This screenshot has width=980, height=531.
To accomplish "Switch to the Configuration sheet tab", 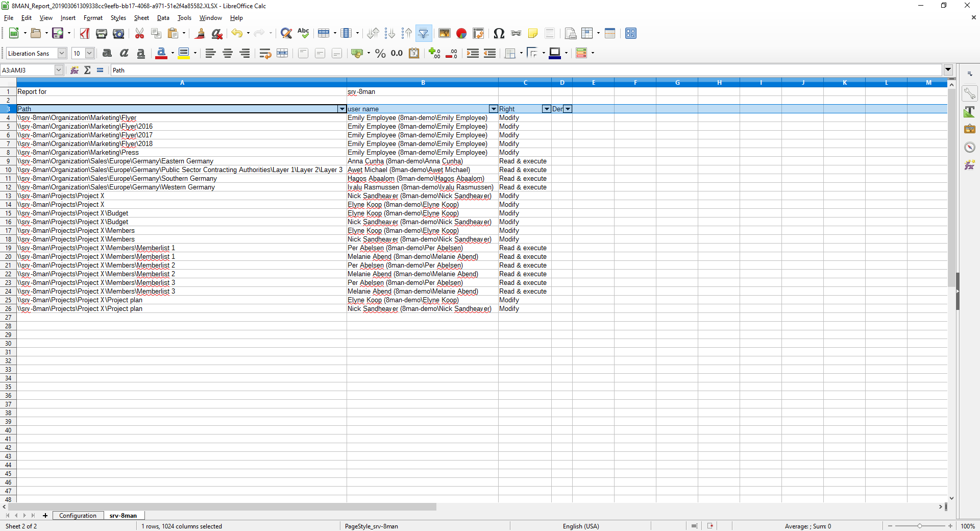I will pos(78,516).
